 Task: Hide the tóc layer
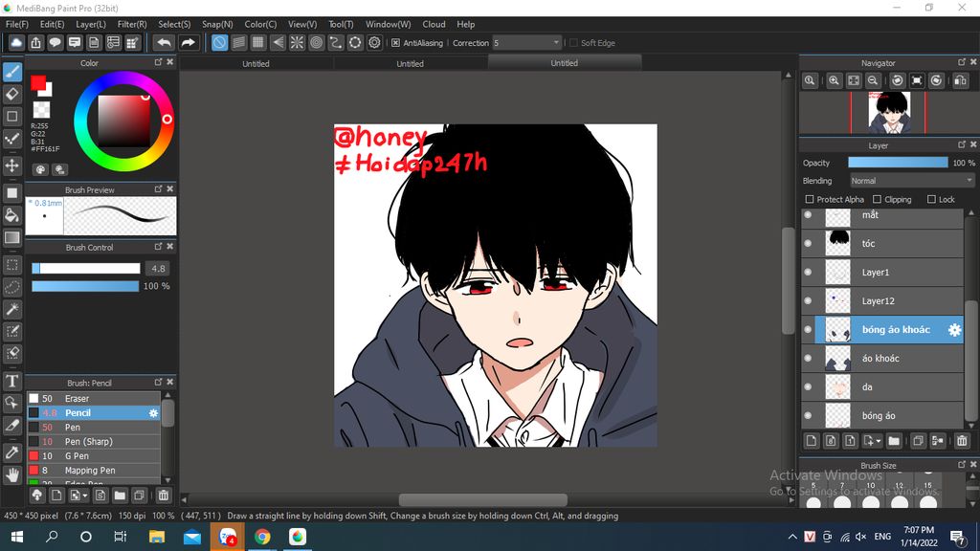coord(808,244)
